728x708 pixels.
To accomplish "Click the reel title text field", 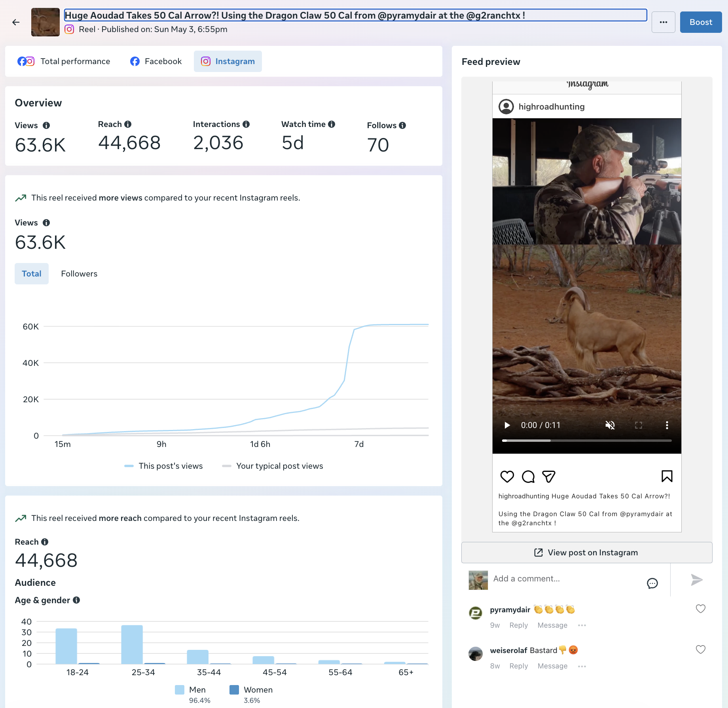I will [x=355, y=15].
